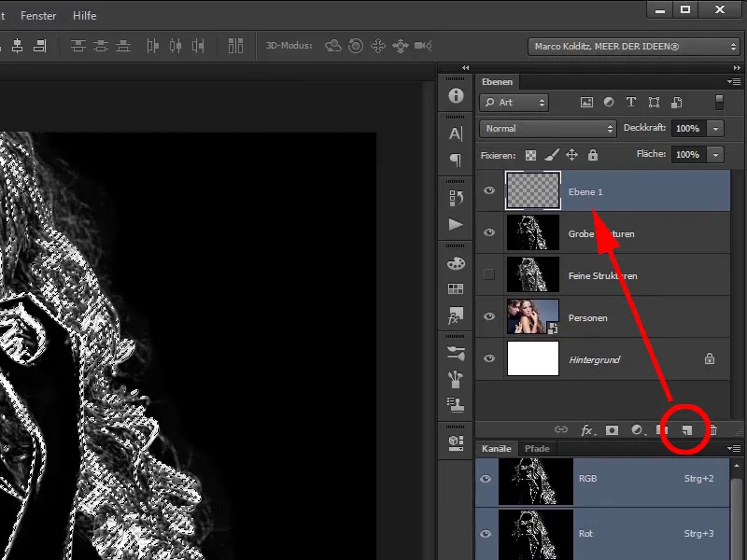Open the Paragraph panel icon
This screenshot has width=747, height=560.
point(456,160)
